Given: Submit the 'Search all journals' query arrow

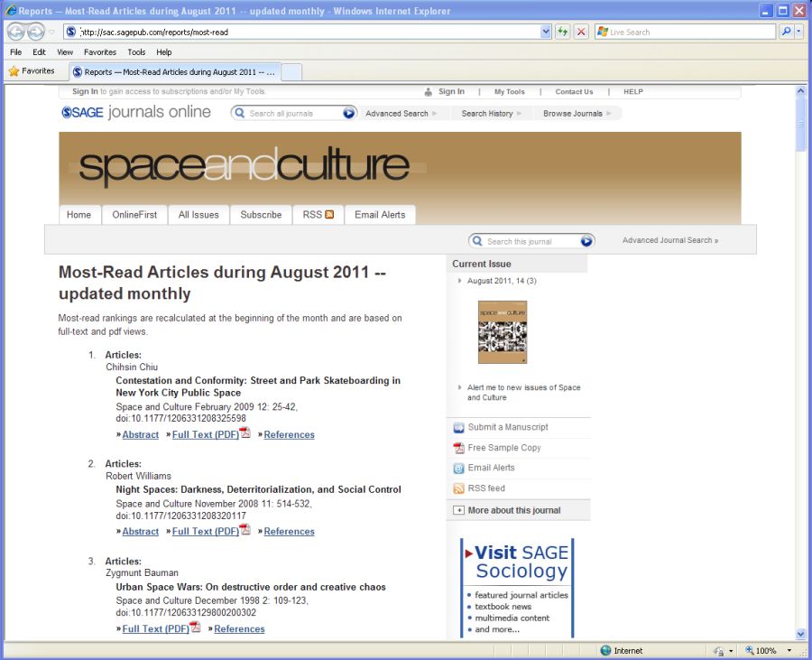Looking at the screenshot, I should pos(348,113).
